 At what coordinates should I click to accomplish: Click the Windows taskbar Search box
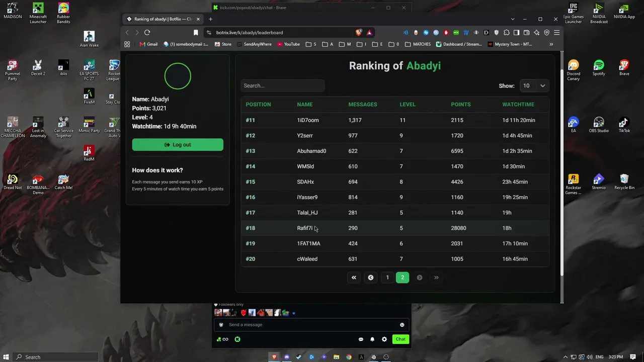point(55,357)
